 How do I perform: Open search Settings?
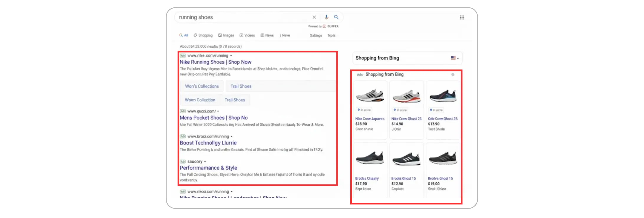click(316, 35)
